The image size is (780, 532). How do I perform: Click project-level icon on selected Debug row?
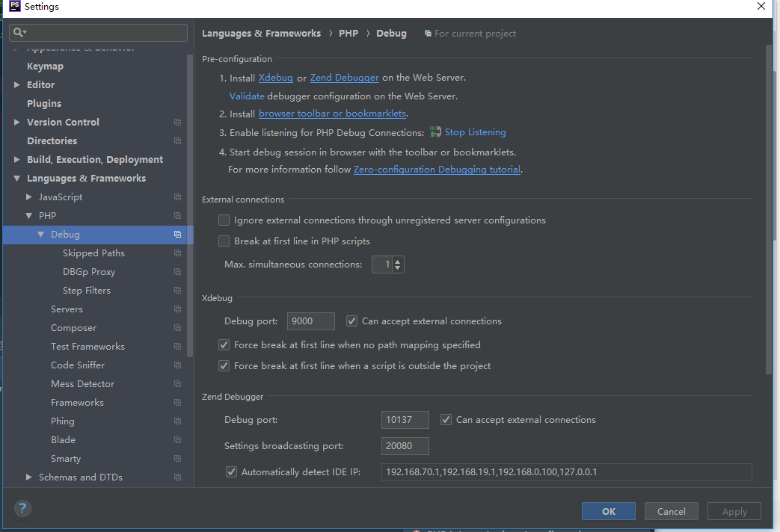click(177, 234)
